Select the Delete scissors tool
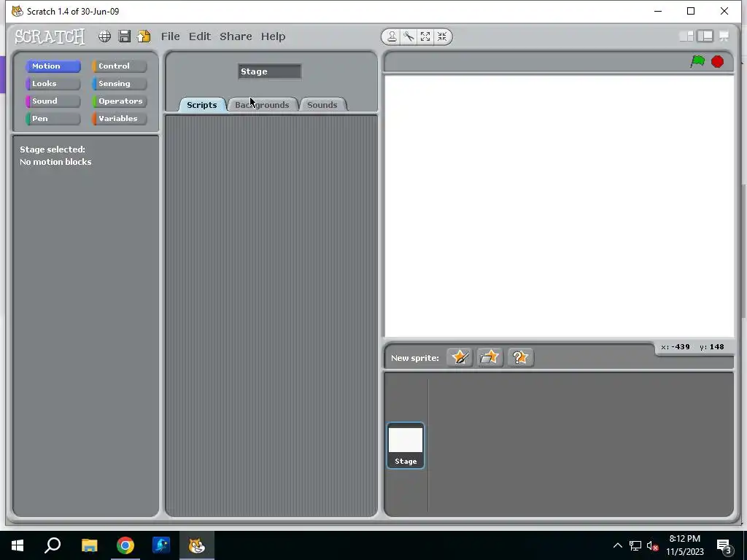Screen dimensions: 747x560 409,36
